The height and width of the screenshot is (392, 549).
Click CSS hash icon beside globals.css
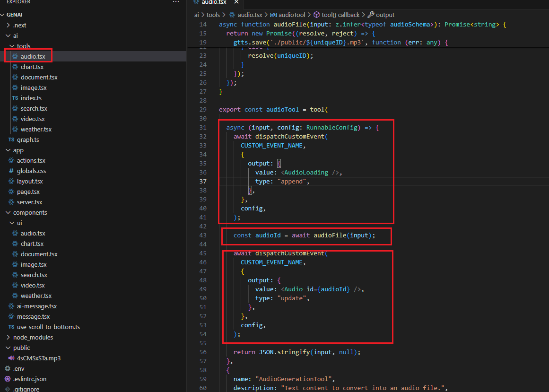[11, 171]
